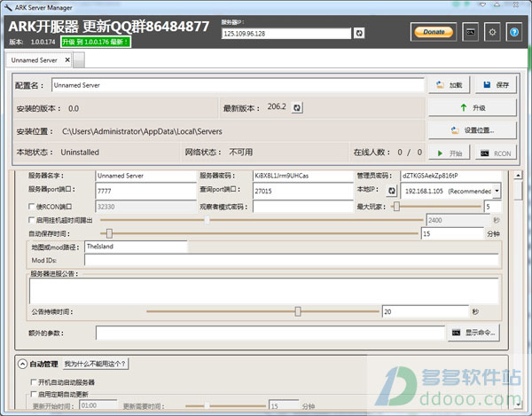532x416 pixels.
Task: Click the max players value field 5
Action: [493, 207]
